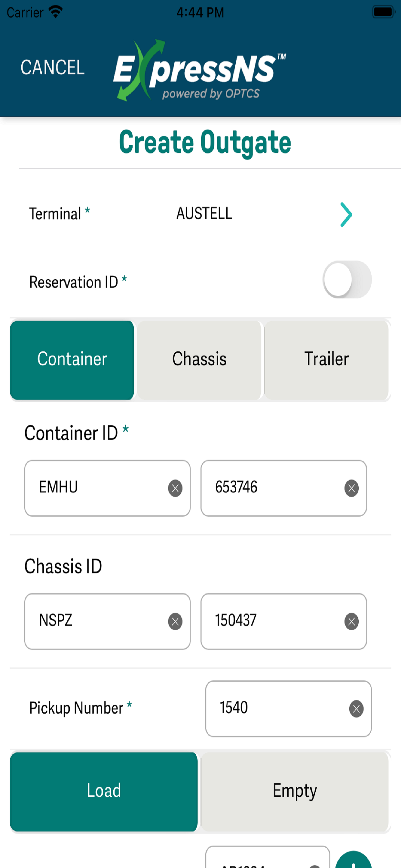Edit the Container ID prefix EMHU field
This screenshot has height=868, width=401.
click(108, 488)
